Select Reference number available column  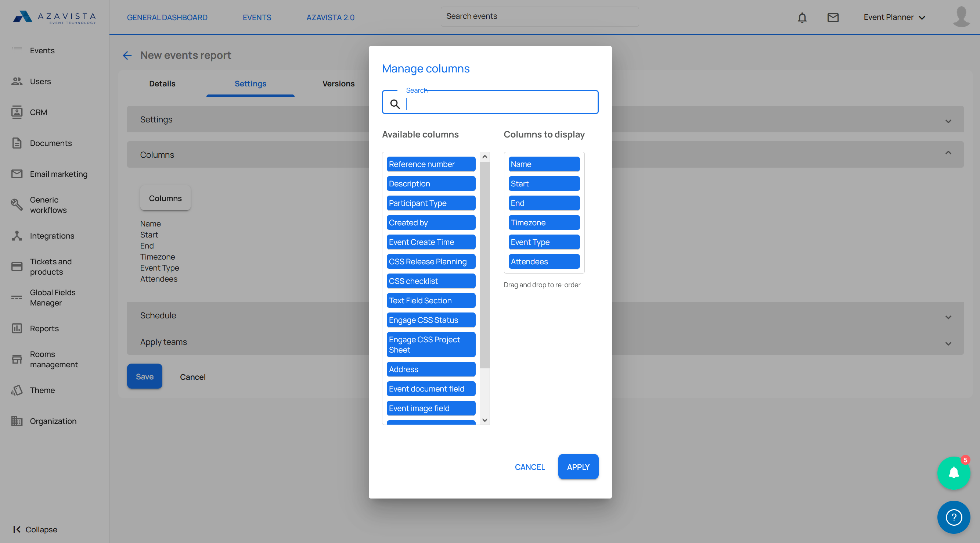click(431, 164)
